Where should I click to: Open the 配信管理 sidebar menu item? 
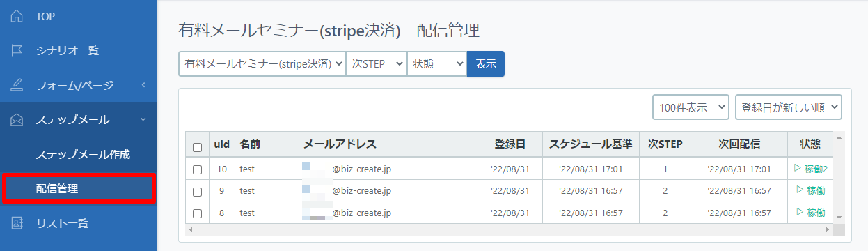tap(78, 189)
